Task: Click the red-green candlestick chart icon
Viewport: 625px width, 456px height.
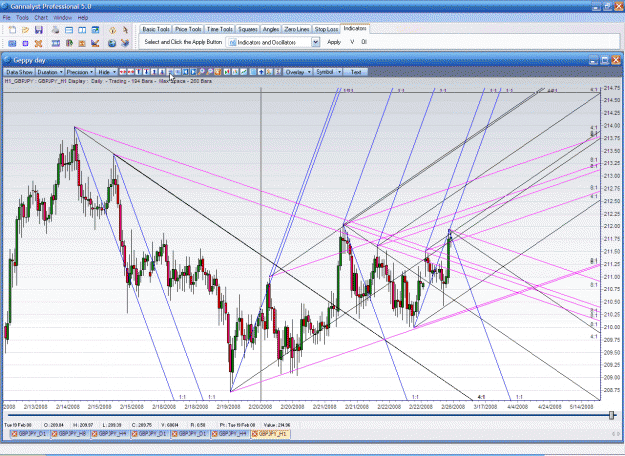Action: (227, 72)
